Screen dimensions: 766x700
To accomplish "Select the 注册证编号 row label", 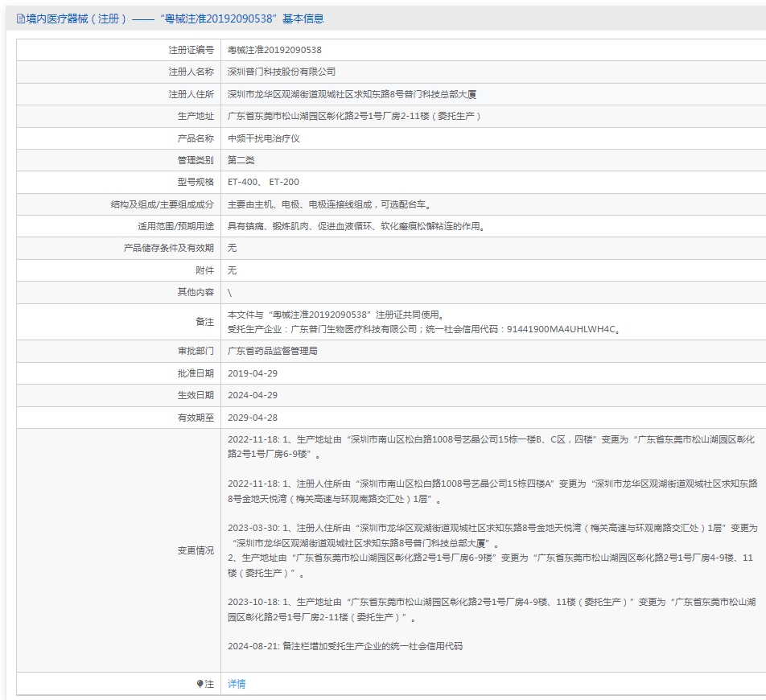I will pos(191,50).
